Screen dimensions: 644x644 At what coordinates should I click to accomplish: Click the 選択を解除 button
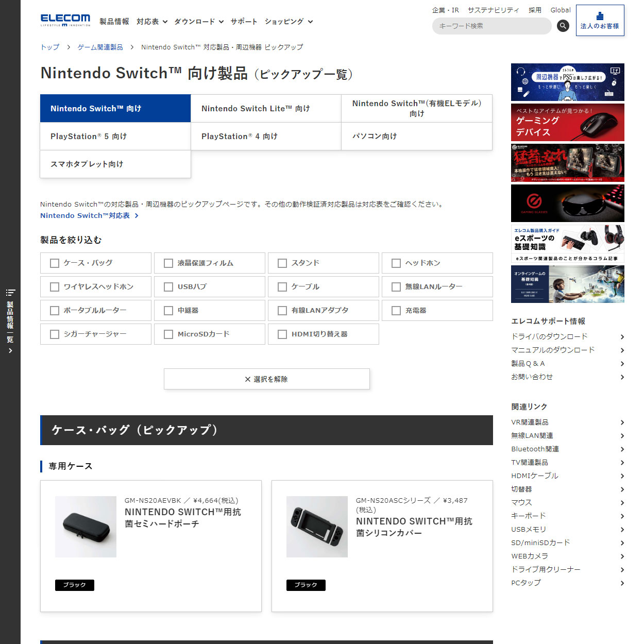(x=267, y=379)
